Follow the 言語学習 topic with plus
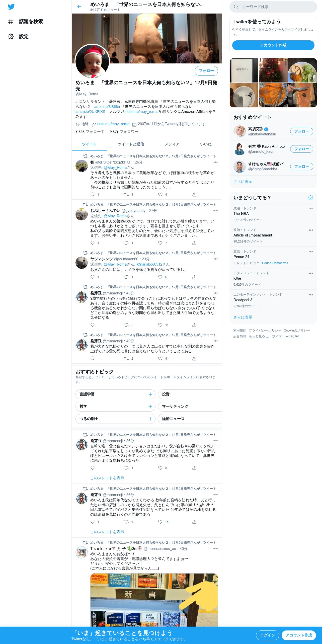 tap(150, 394)
